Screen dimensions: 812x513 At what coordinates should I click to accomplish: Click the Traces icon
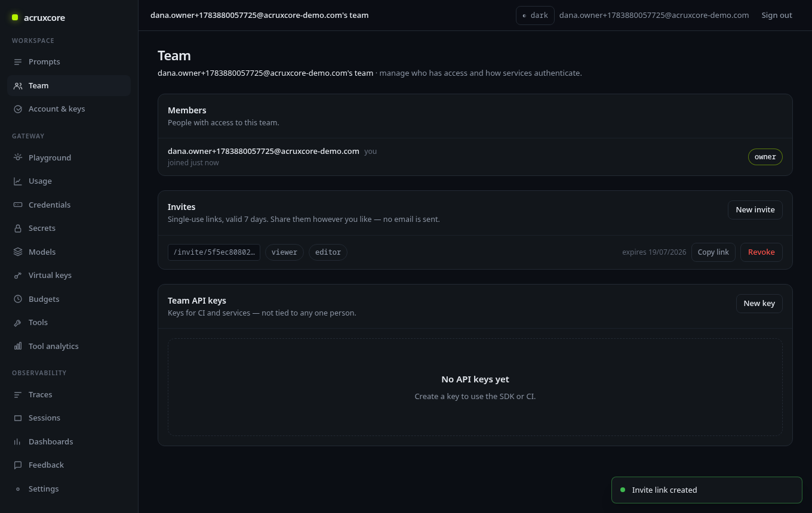point(18,395)
